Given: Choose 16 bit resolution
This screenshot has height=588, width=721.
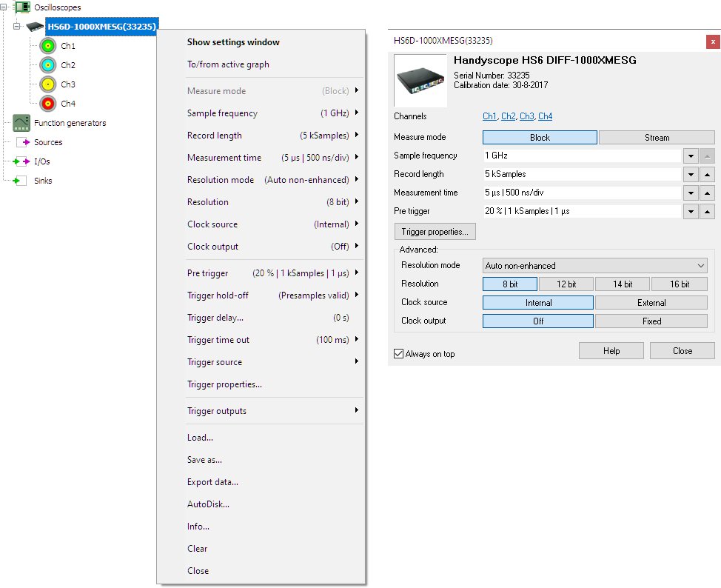Looking at the screenshot, I should [x=679, y=284].
